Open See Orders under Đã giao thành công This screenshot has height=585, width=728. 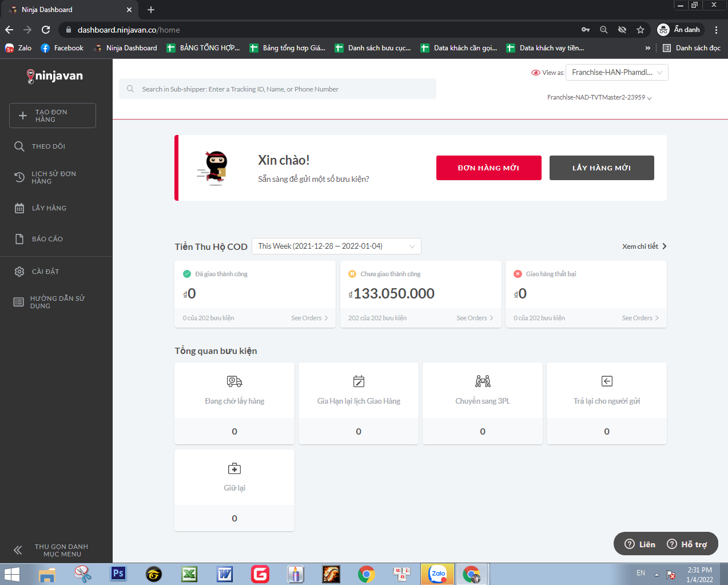tap(309, 318)
